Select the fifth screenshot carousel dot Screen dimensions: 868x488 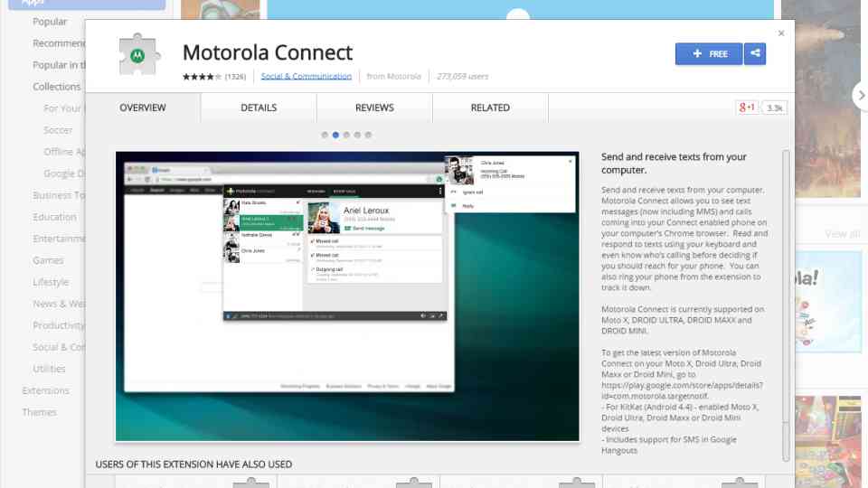[368, 135]
